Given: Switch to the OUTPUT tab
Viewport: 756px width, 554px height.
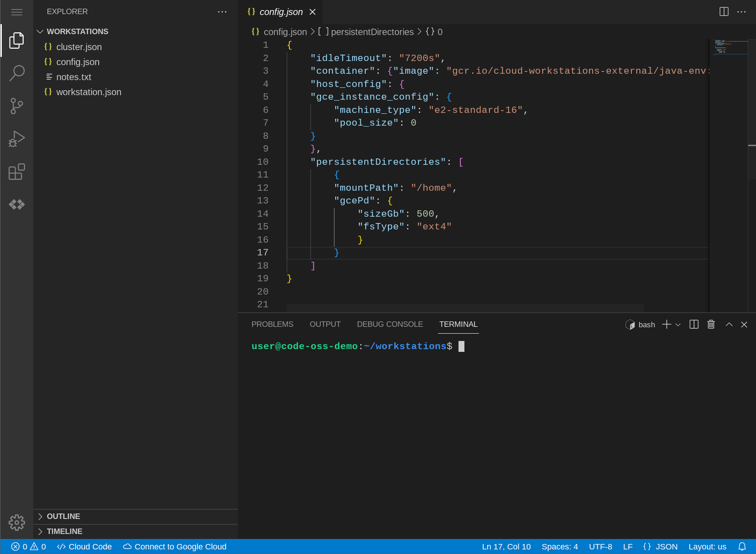Looking at the screenshot, I should [x=325, y=324].
